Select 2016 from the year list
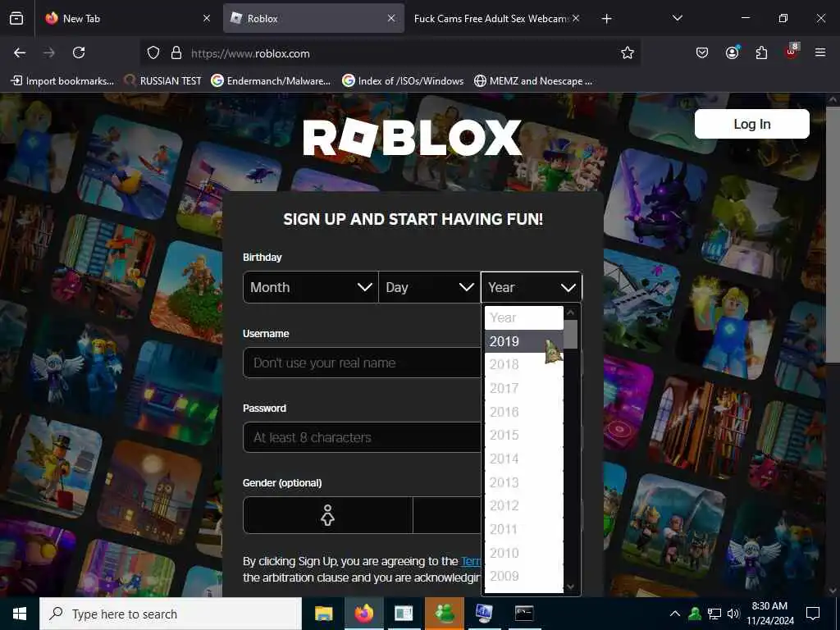 (x=524, y=412)
